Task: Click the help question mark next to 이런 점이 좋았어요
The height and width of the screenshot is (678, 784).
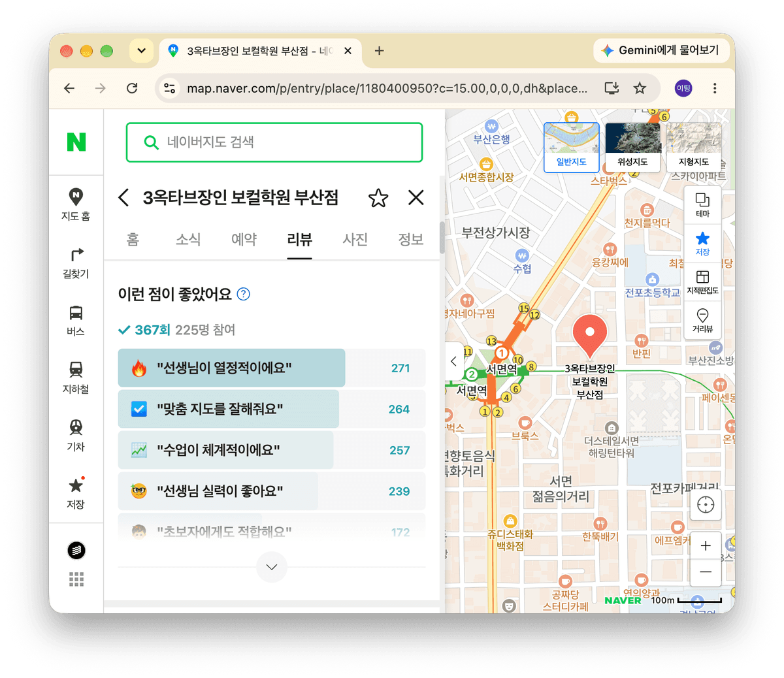Action: click(244, 294)
